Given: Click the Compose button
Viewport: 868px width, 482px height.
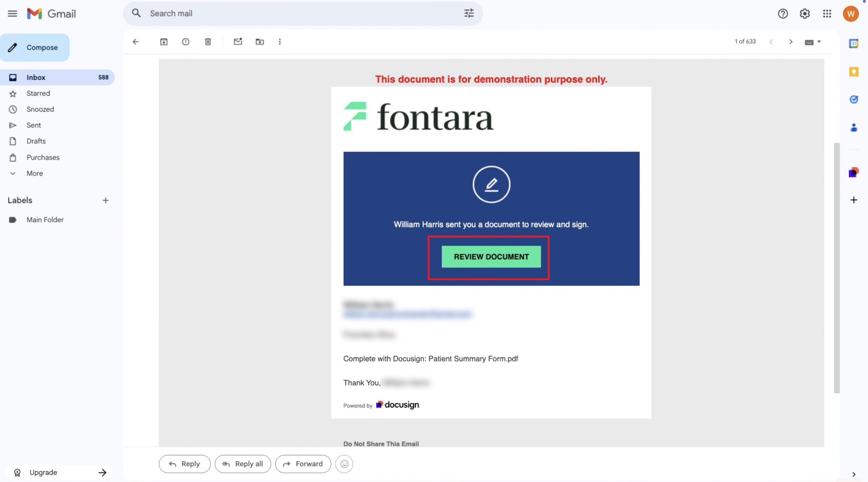Looking at the screenshot, I should pyautogui.click(x=35, y=47).
